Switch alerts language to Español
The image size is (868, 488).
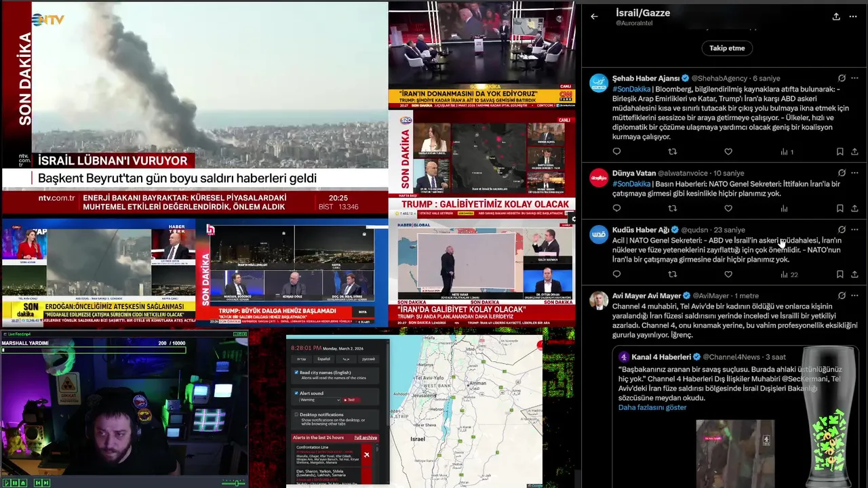coord(324,359)
